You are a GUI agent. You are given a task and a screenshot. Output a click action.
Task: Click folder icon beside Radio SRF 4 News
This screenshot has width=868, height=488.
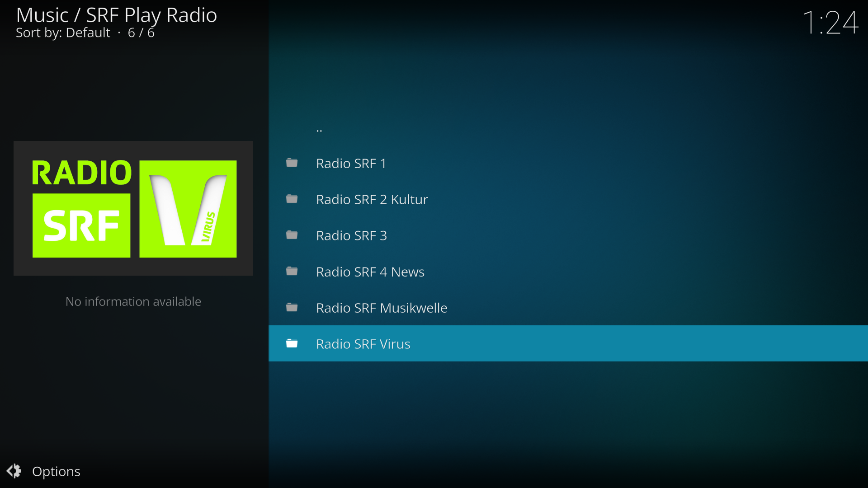[x=292, y=271]
